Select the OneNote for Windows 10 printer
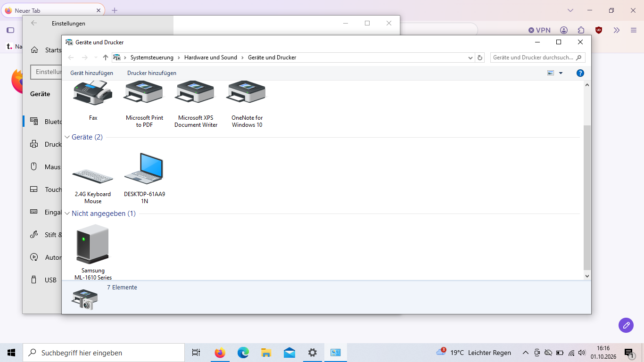This screenshot has width=644, height=362. pyautogui.click(x=247, y=105)
